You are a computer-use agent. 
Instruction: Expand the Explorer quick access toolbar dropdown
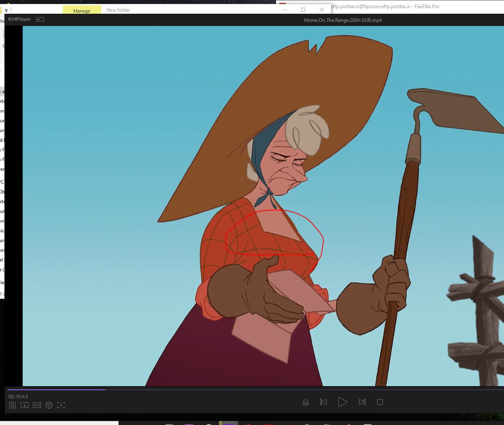(6, 10)
